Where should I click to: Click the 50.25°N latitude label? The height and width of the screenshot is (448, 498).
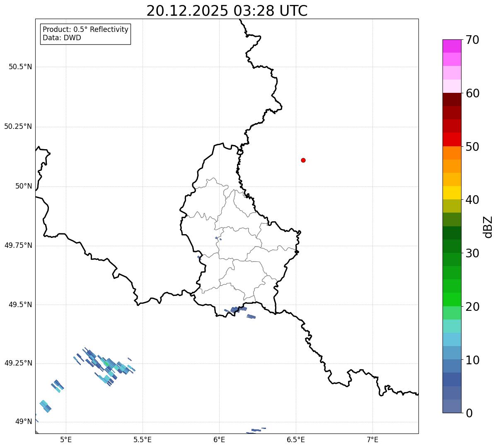tap(18, 126)
